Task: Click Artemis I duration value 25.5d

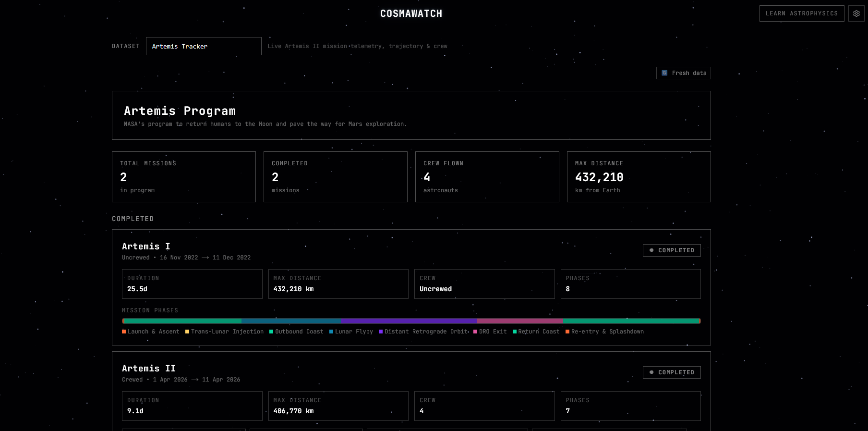Action: pyautogui.click(x=137, y=289)
